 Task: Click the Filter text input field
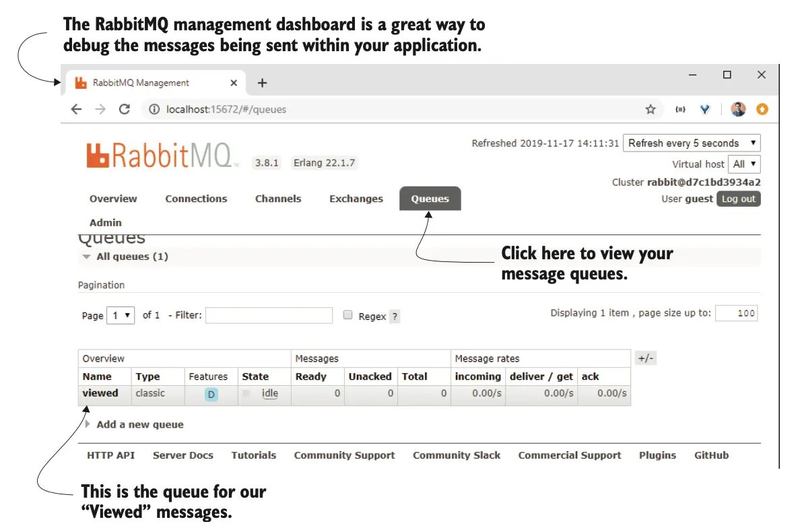(x=269, y=315)
